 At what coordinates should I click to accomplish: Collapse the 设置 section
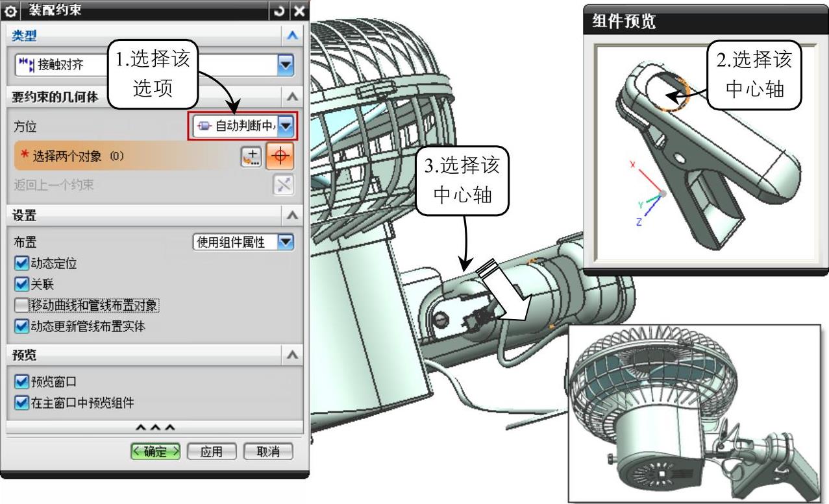click(x=293, y=215)
